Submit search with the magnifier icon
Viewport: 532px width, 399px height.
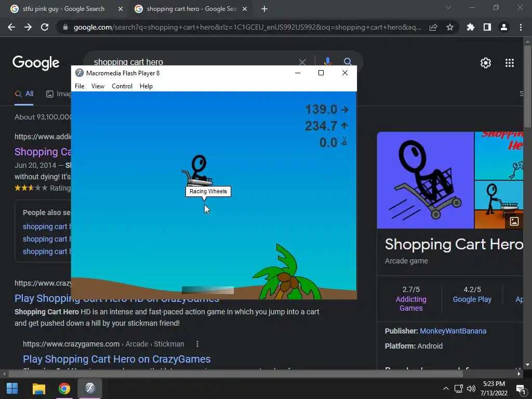point(348,61)
